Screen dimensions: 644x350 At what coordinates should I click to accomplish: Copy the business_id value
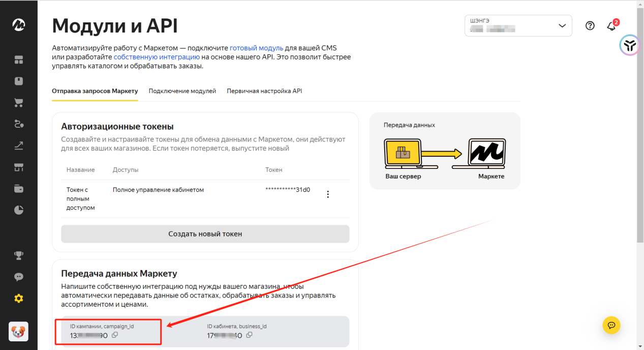point(249,335)
